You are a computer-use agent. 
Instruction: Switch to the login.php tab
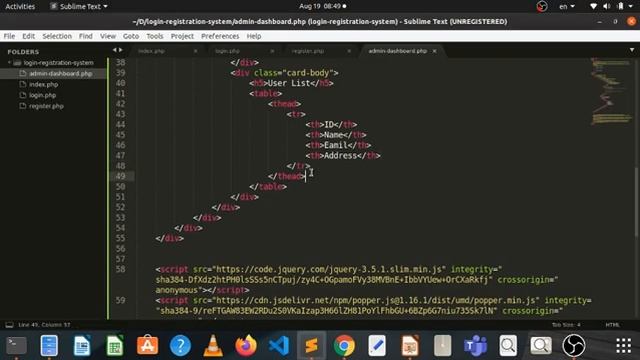pyautogui.click(x=227, y=51)
